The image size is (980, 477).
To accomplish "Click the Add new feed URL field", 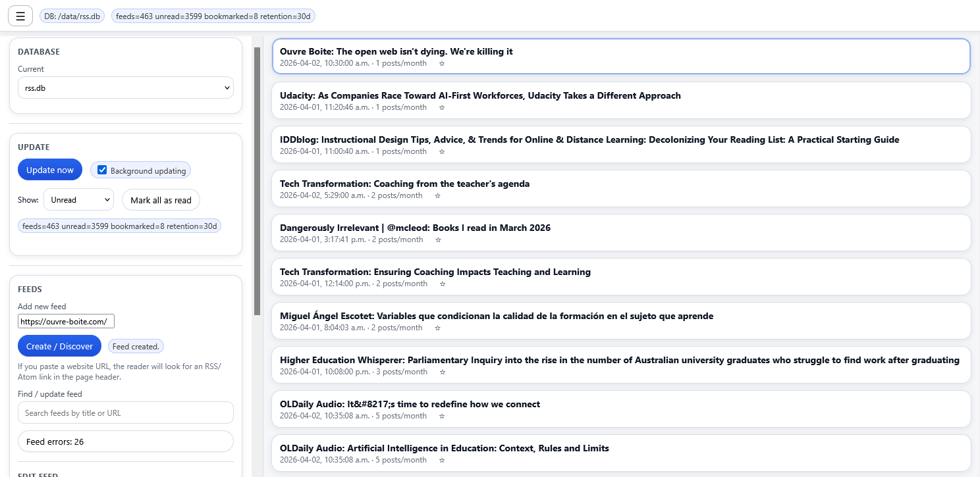I will (66, 321).
